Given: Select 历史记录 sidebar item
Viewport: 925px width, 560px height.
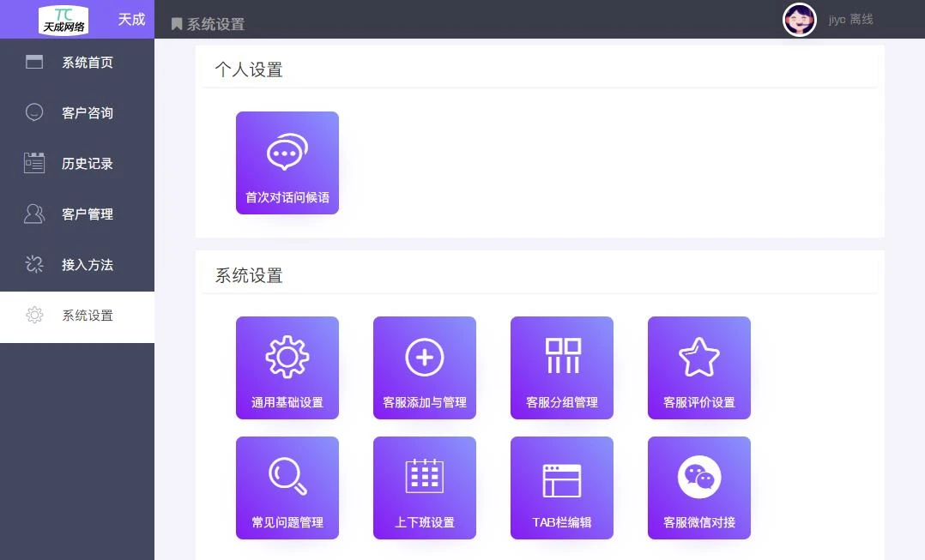Looking at the screenshot, I should [77, 164].
